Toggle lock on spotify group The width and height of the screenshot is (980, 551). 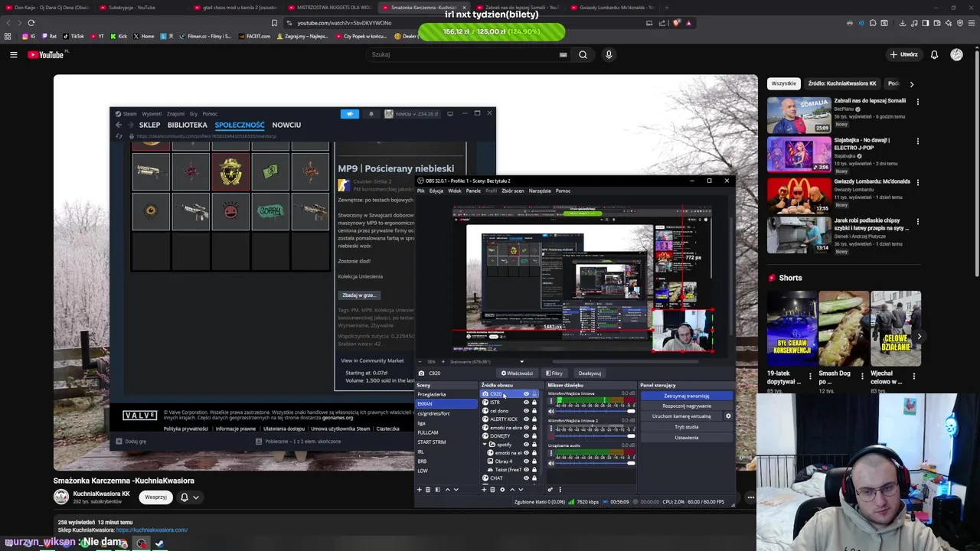[x=534, y=445]
